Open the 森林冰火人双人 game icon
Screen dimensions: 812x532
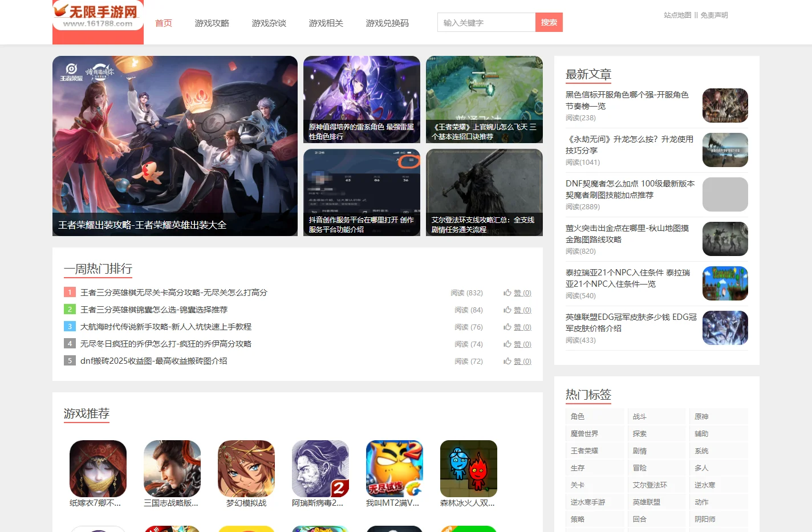469,469
